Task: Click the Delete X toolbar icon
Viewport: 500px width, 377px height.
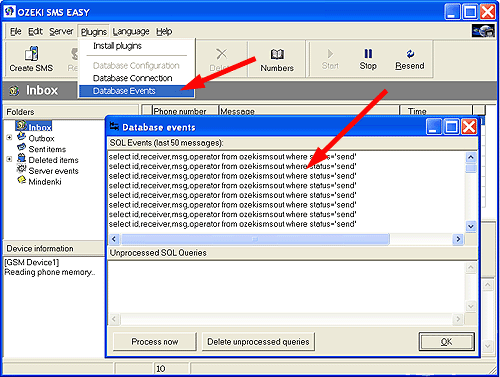Action: point(221,54)
